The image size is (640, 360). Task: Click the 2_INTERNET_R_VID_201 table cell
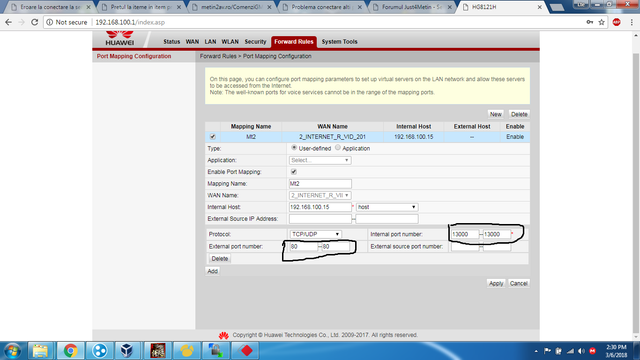click(x=332, y=137)
